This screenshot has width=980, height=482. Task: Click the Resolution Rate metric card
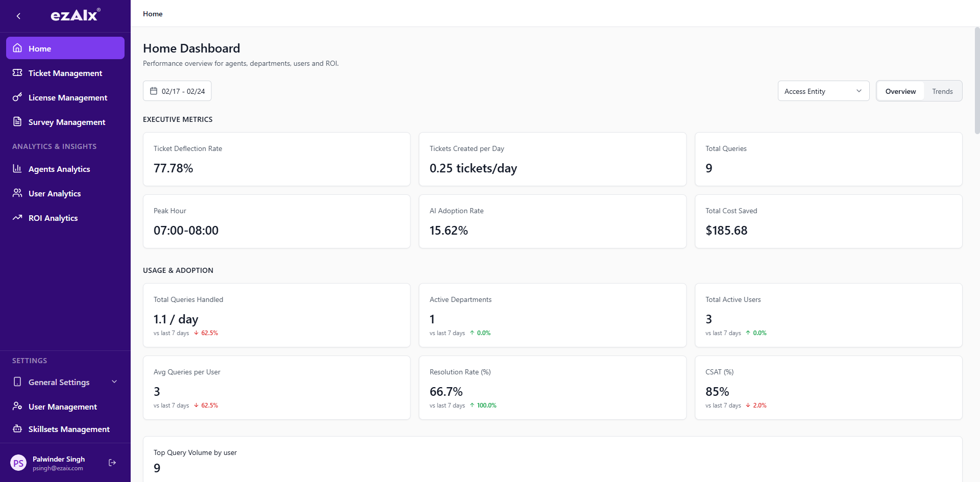click(552, 388)
